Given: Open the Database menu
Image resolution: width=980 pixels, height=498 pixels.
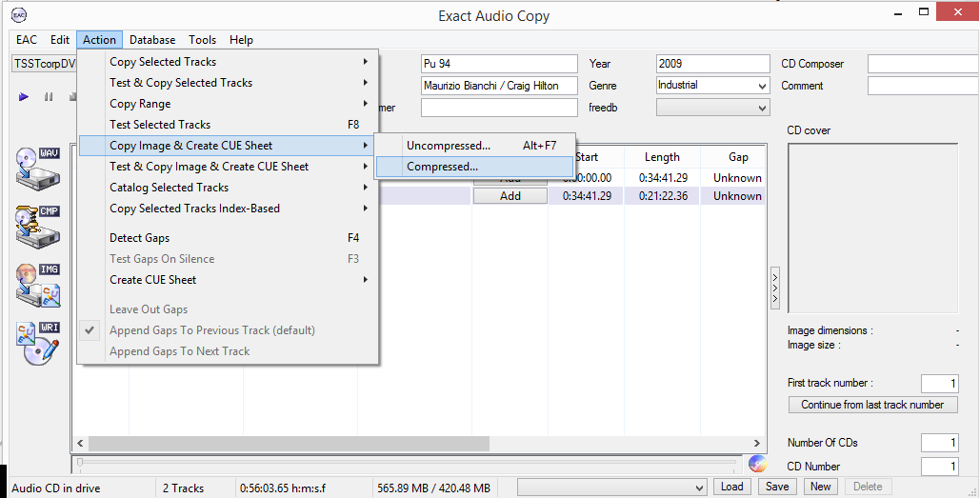Looking at the screenshot, I should tap(152, 40).
